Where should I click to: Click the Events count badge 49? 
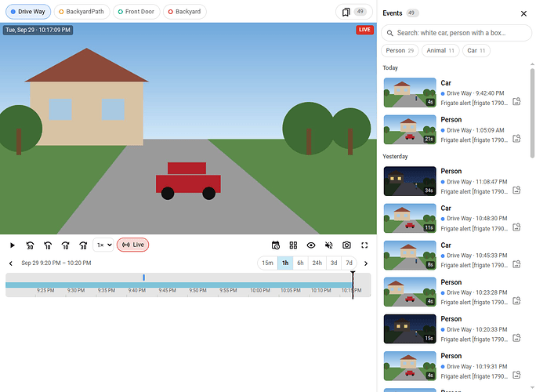click(411, 13)
